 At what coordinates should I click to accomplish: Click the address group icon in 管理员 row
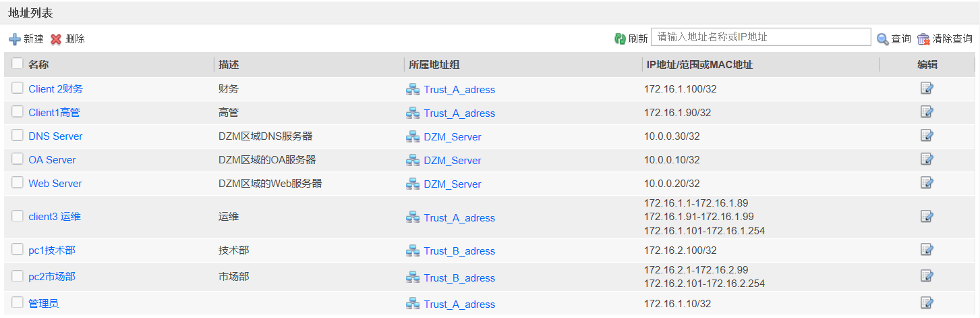(x=413, y=304)
